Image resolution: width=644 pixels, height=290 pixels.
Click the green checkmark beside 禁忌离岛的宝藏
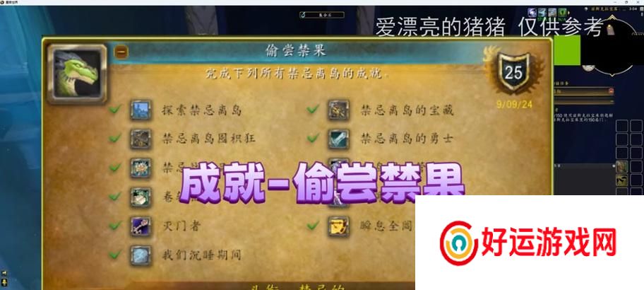[x=313, y=110]
